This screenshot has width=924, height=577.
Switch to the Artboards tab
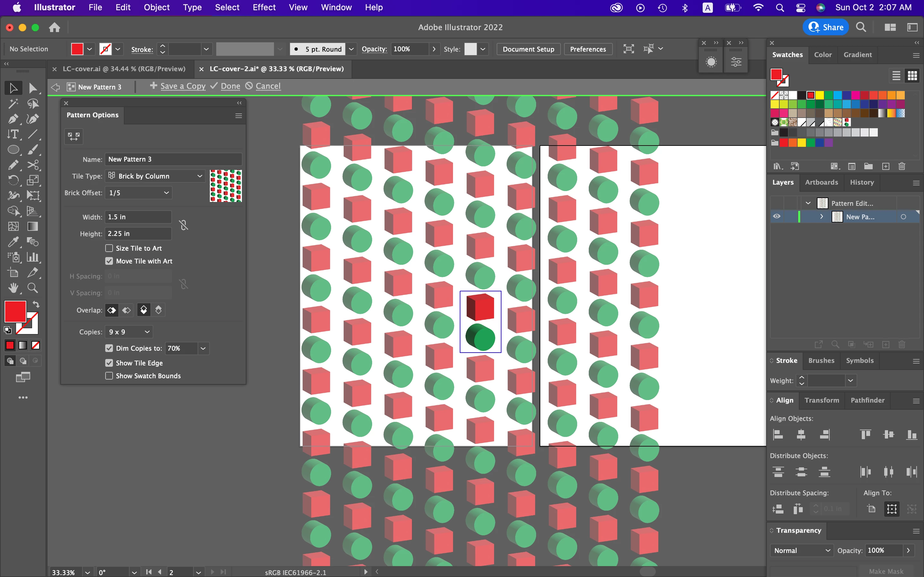click(x=821, y=182)
